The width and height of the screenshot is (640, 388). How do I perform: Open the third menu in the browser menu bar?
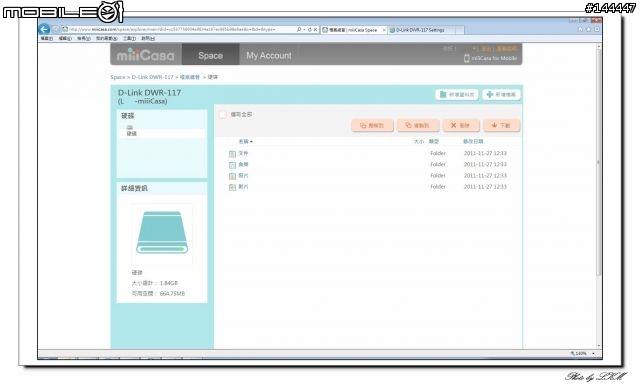(x=84, y=38)
